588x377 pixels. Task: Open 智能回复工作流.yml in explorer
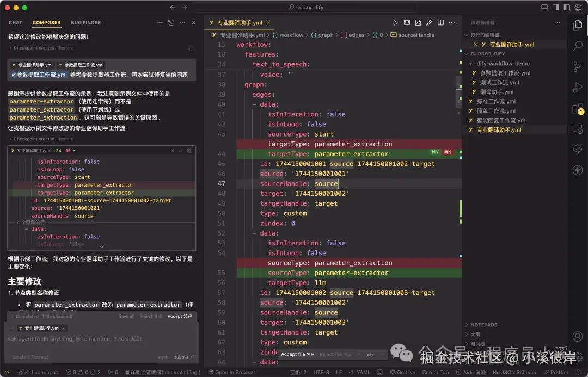501,120
